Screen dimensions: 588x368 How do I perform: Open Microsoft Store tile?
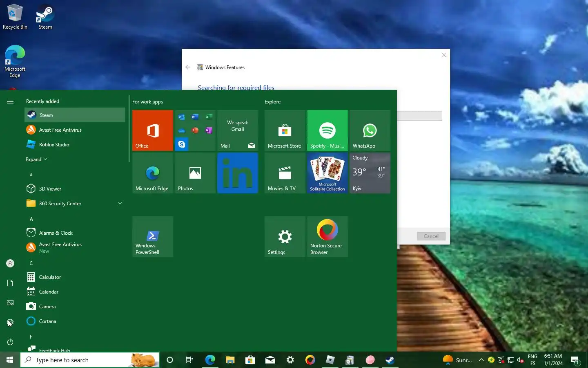pos(285,130)
